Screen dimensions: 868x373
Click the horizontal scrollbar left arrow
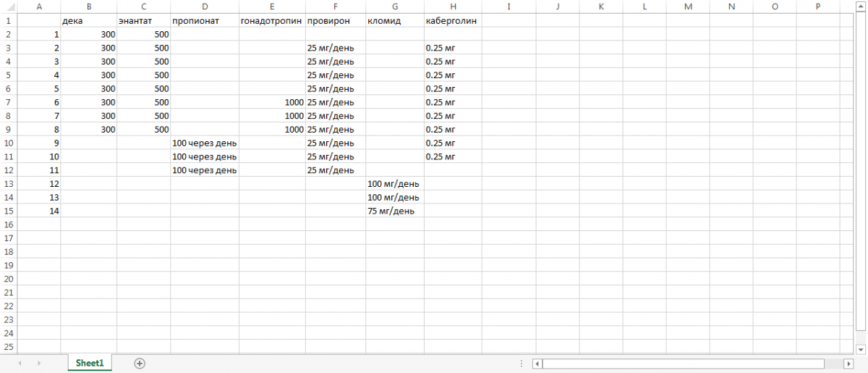pyautogui.click(x=537, y=364)
